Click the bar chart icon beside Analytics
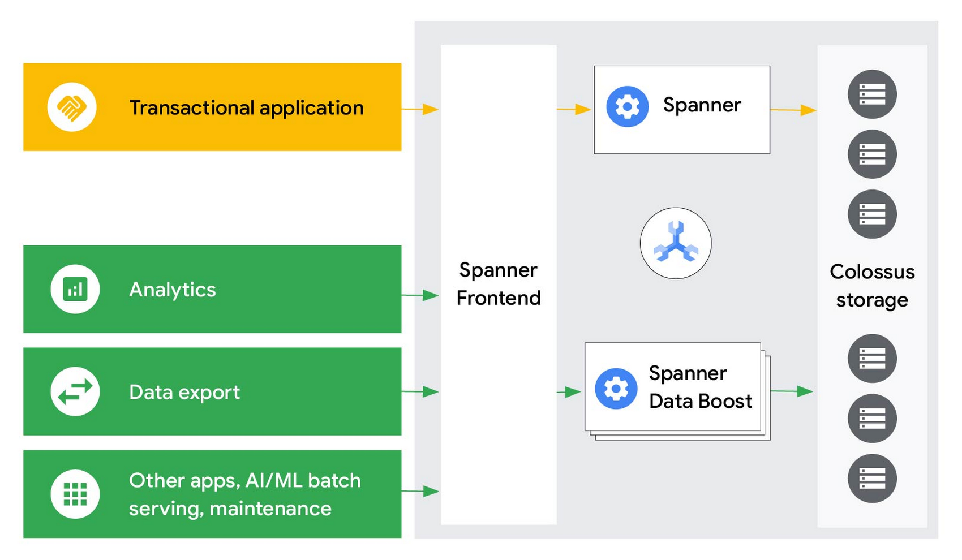This screenshot has height=560, width=962. coord(75,289)
